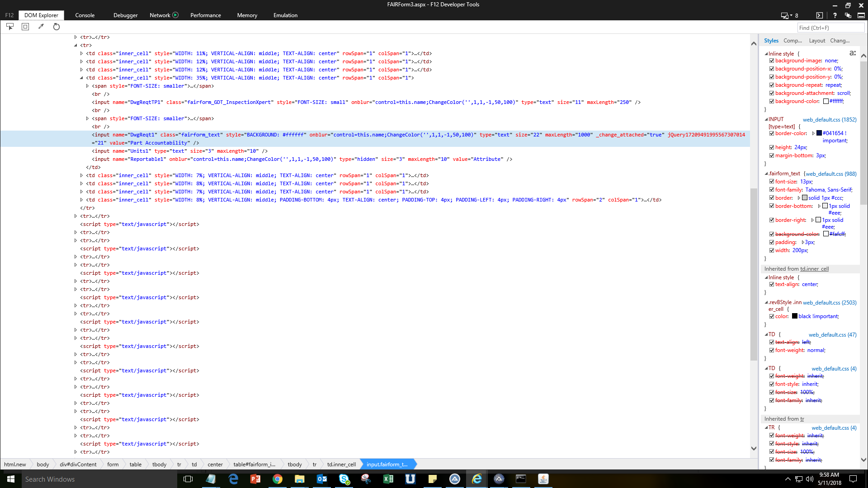
Task: Click the Search Windows taskbar field
Action: click(99, 479)
